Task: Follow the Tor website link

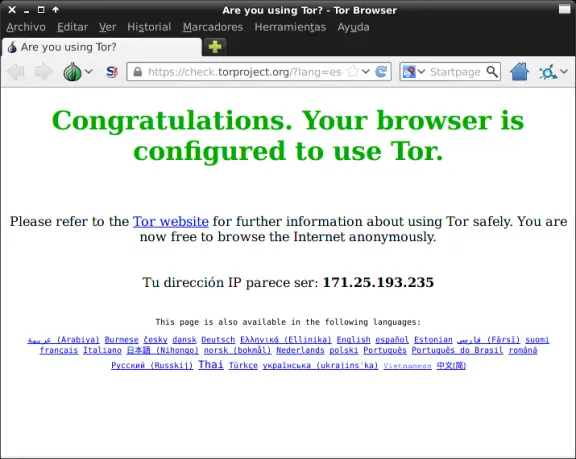Action: click(x=171, y=221)
